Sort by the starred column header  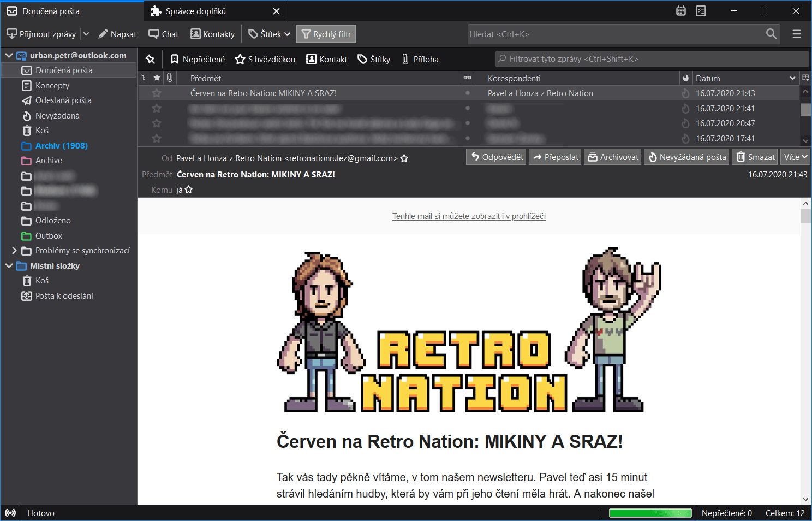point(157,78)
